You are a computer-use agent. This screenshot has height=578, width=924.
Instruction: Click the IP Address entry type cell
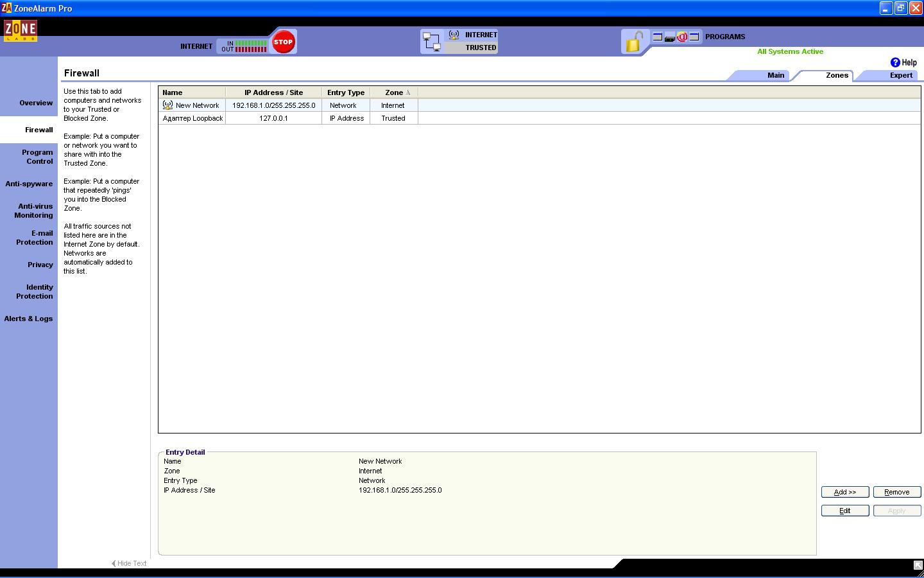(x=346, y=118)
